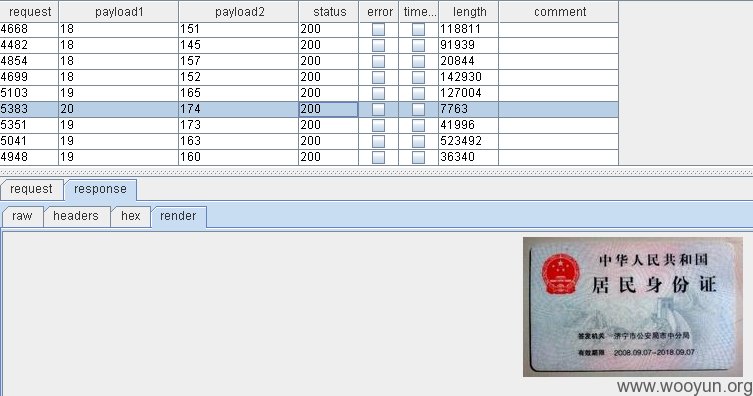
Task: Select request number 4482 cell
Action: point(29,45)
